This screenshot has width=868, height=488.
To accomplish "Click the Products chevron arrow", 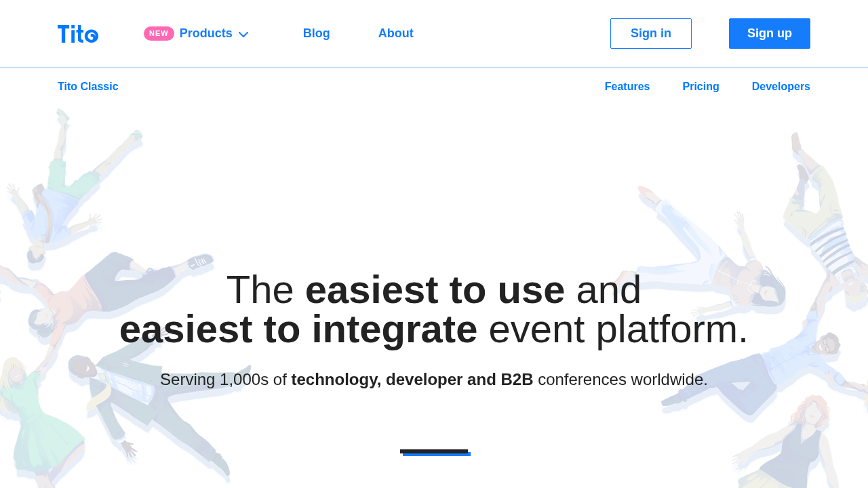I will click(x=243, y=35).
